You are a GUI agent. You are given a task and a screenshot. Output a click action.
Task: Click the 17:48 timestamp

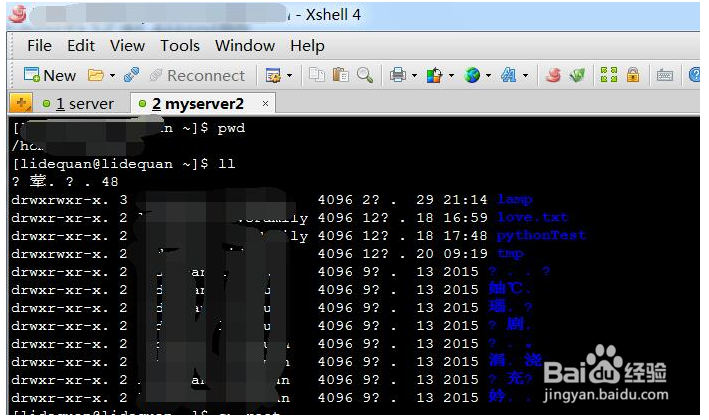click(465, 236)
